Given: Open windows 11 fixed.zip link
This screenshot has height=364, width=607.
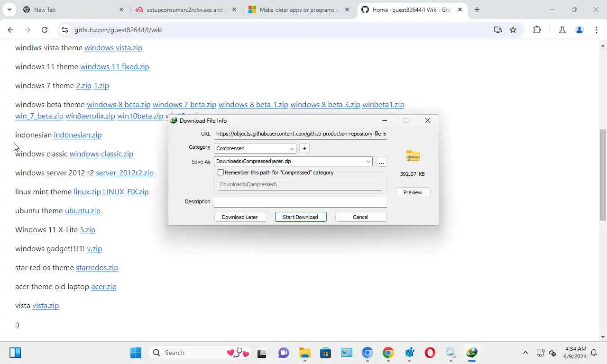Looking at the screenshot, I should [x=115, y=67].
